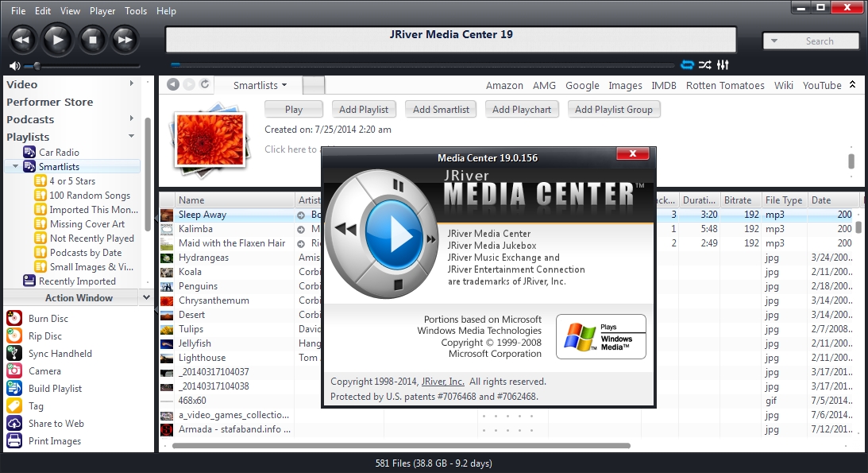The image size is (868, 473).
Task: Click the Build Playlist icon
Action: (14, 388)
